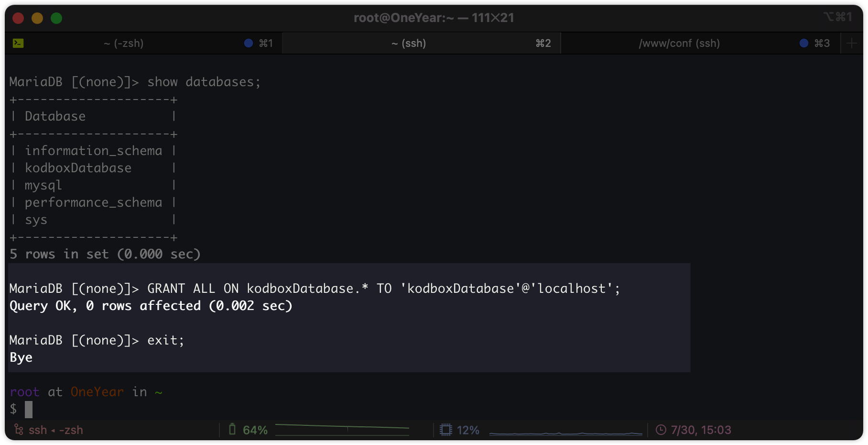Click the 12% CPU usage reading

(x=468, y=430)
